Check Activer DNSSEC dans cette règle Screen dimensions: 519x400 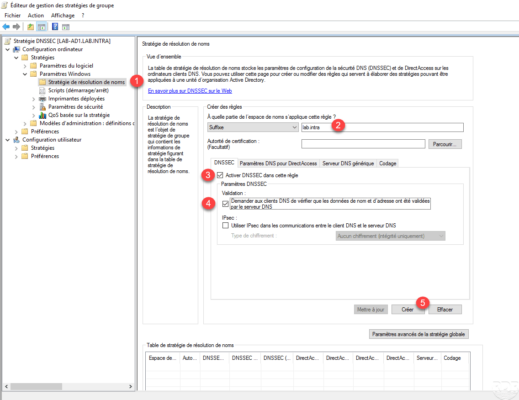220,175
